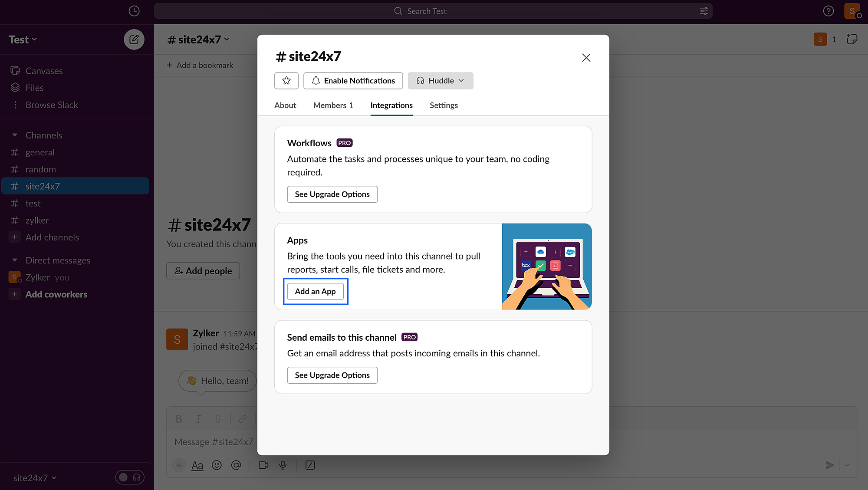The width and height of the screenshot is (868, 490).
Task: Open the history clock icon
Action: 134,11
